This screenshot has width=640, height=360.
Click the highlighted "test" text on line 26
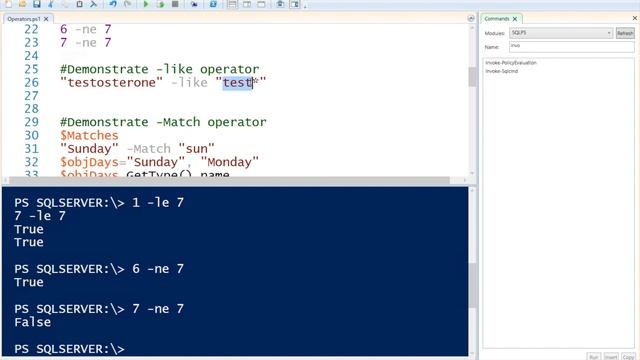(238, 82)
